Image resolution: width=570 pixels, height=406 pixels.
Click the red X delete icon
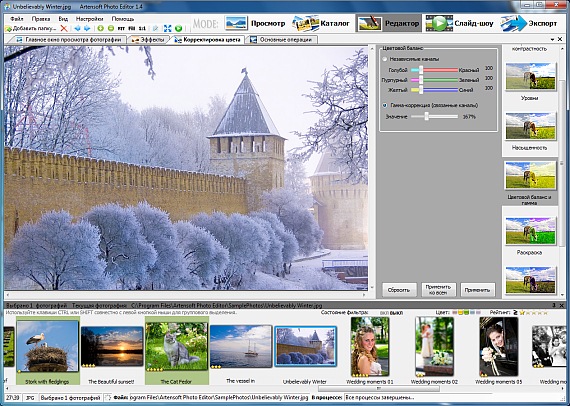(x=64, y=28)
